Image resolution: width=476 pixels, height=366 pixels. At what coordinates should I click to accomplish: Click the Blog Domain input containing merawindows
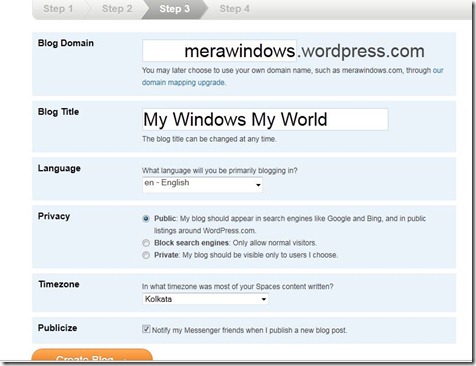coord(219,51)
